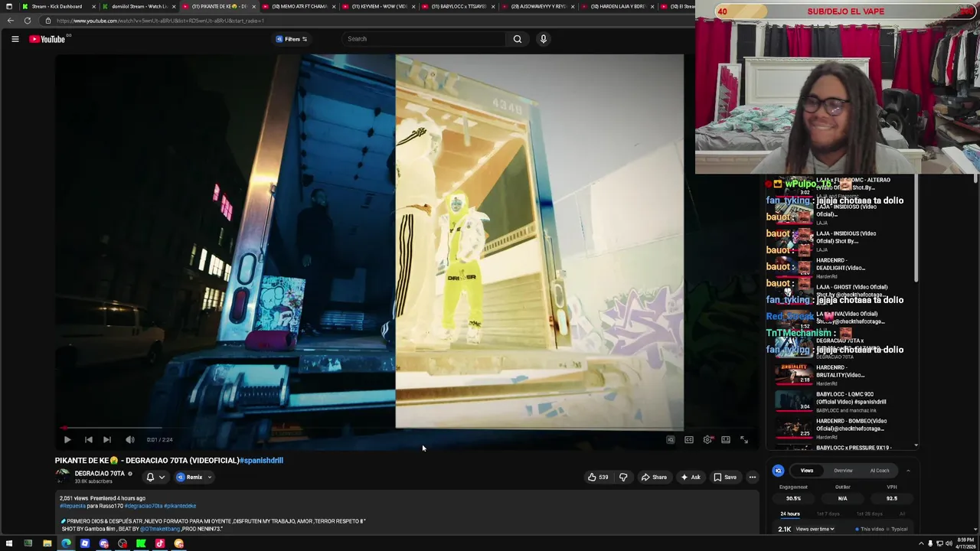This screenshot has height=551, width=980.
Task: Mute the video volume
Action: click(130, 440)
